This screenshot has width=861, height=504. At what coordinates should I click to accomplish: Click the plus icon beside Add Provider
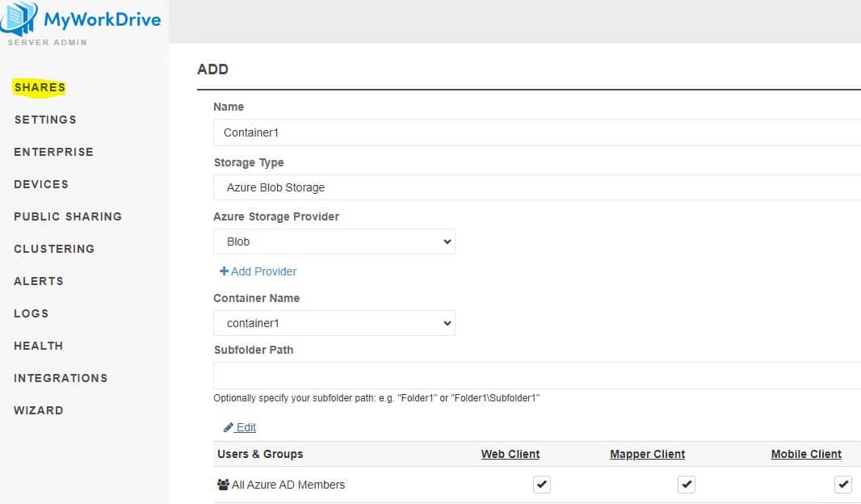click(224, 271)
